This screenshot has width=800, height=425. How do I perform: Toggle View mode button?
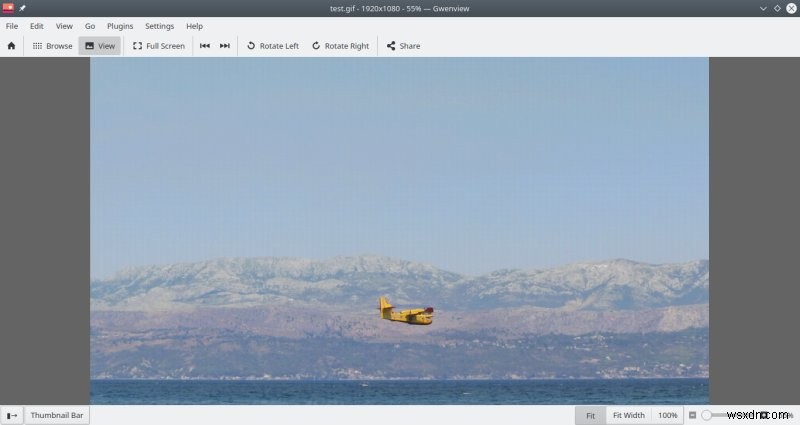(x=99, y=46)
